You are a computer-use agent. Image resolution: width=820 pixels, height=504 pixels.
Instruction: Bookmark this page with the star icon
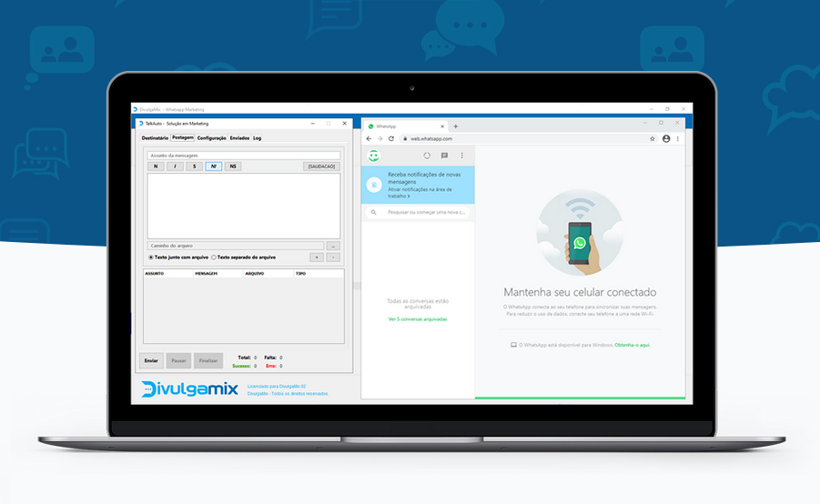pos(653,138)
